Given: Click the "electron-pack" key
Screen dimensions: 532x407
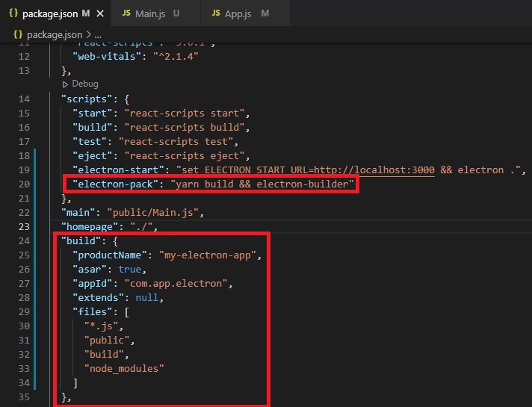Looking at the screenshot, I should coord(115,184).
